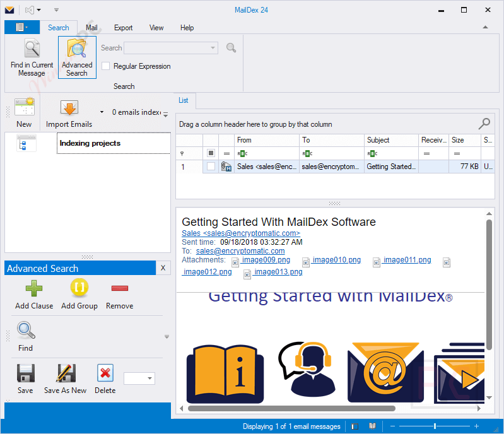Open the Mail ribbon tab
Screen dimensions: 504x434
(x=91, y=28)
